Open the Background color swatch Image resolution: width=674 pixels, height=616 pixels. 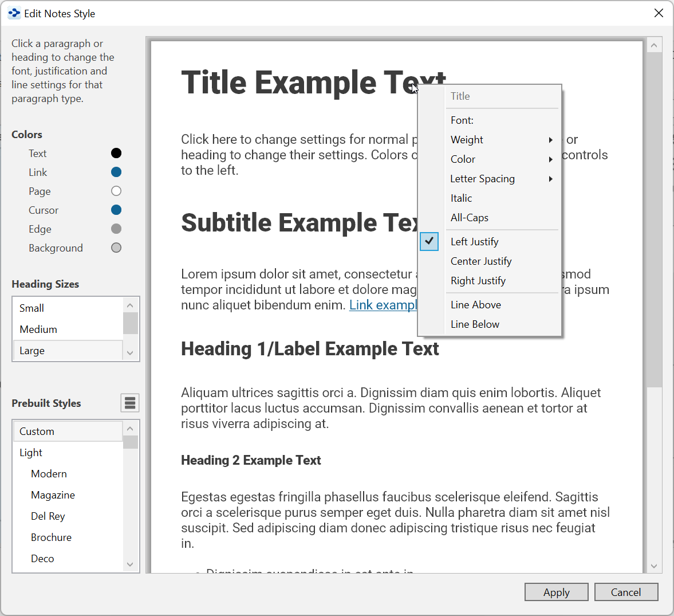[x=116, y=248]
